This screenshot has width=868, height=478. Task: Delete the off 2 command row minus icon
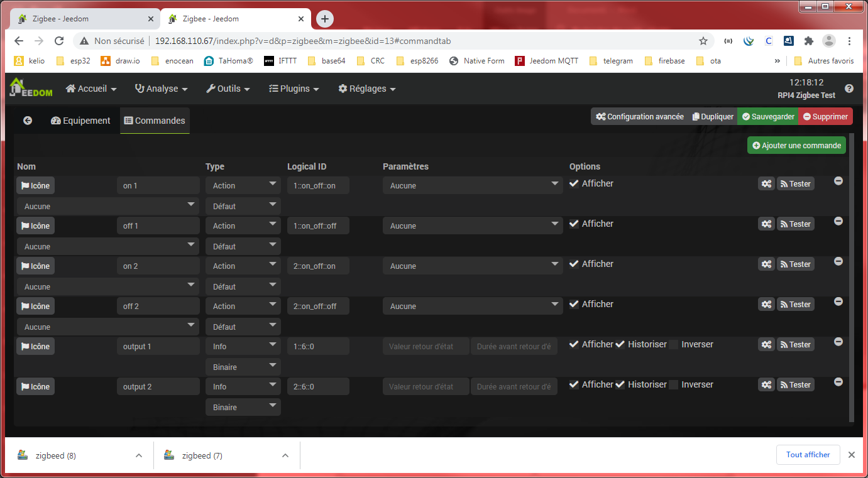[x=838, y=301]
